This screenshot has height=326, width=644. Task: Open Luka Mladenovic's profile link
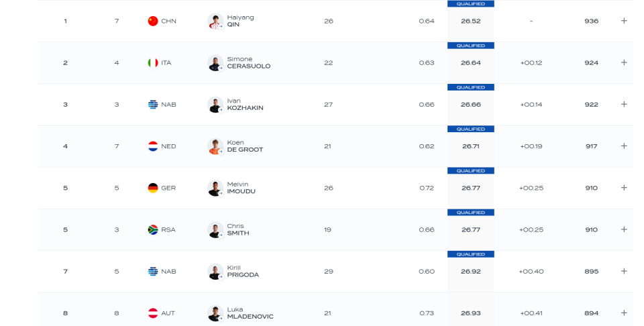(x=250, y=313)
